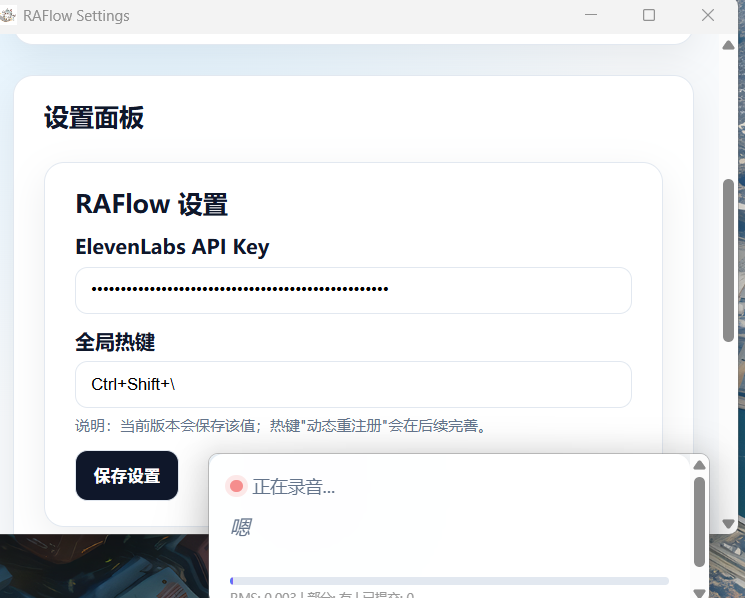This screenshot has height=598, width=745.
Task: Click the settings window scroll up arrow
Action: 728,46
